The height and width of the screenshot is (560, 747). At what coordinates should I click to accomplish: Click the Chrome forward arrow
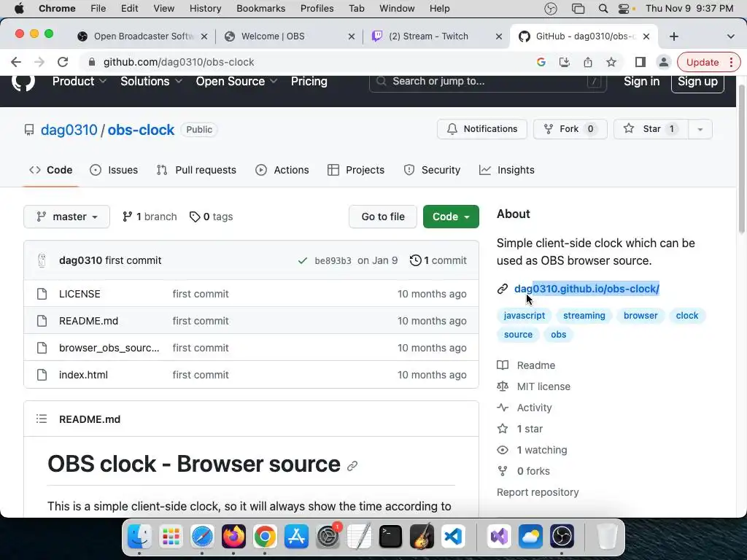(39, 62)
